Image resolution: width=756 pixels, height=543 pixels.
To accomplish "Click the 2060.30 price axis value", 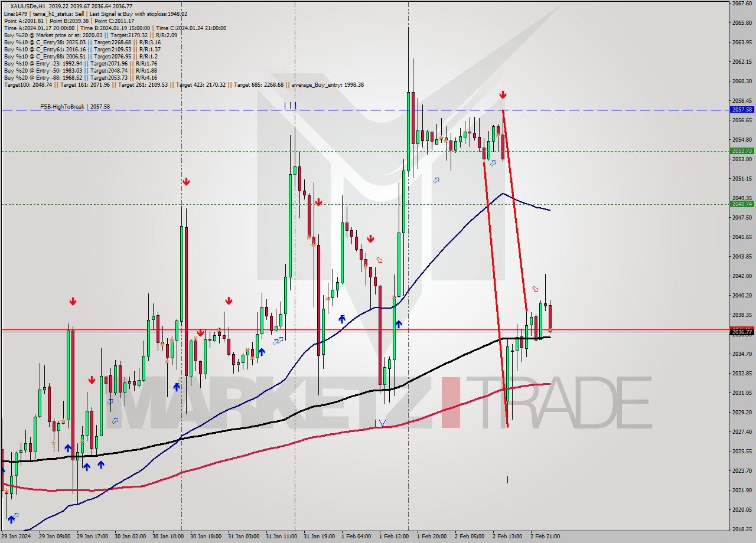I will 741,81.
